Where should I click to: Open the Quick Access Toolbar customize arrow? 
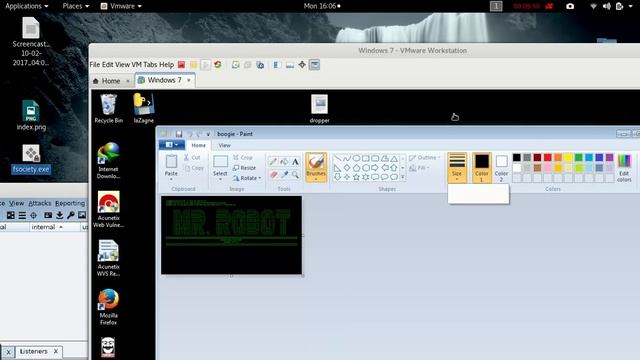[208, 134]
